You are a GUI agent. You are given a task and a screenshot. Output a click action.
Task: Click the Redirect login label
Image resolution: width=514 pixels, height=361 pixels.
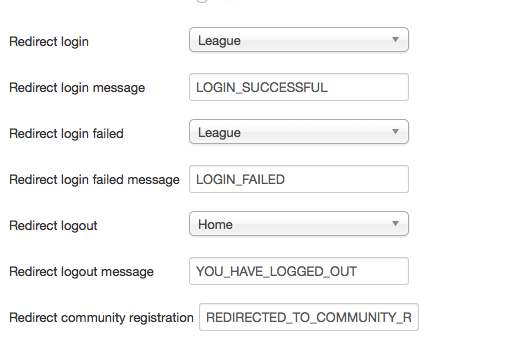49,42
